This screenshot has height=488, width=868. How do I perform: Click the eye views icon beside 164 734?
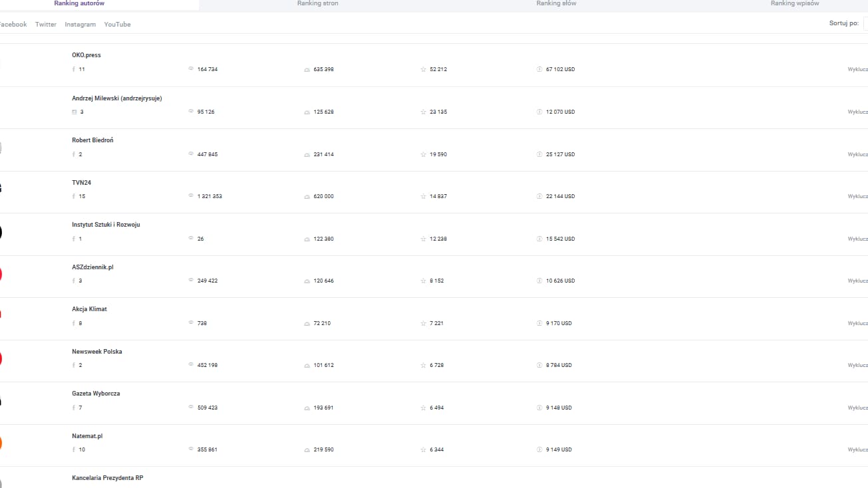(x=191, y=69)
